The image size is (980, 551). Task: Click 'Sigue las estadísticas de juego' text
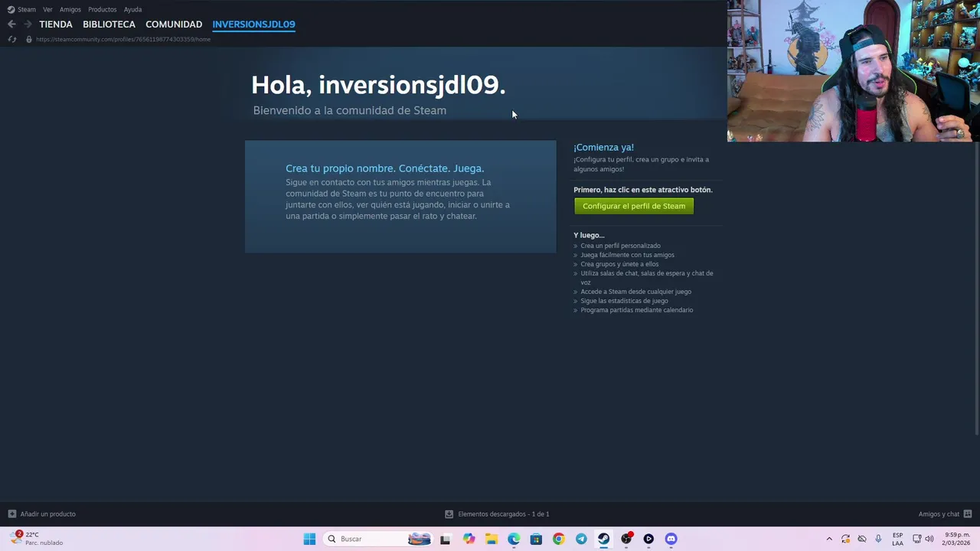tap(624, 301)
